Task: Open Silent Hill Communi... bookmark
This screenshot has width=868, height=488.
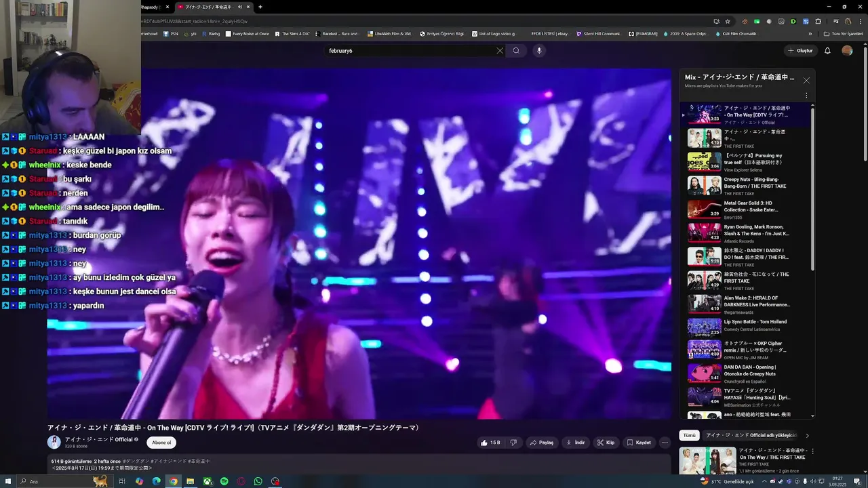Action: click(599, 33)
